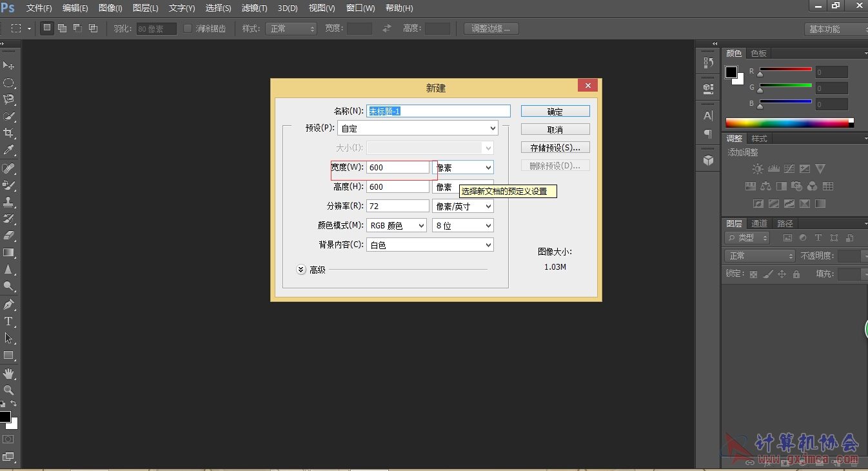Viewport: 868px width, 471px height.
Task: Open the 文件(F) menu
Action: point(39,8)
